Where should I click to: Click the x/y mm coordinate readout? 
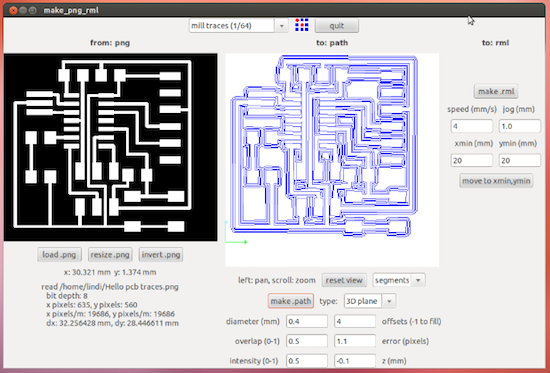(x=110, y=272)
